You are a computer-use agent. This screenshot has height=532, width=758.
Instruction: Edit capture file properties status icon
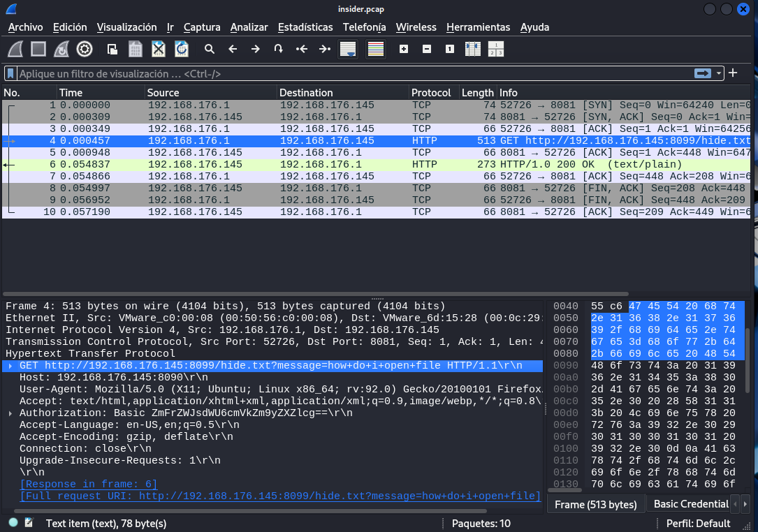(29, 522)
